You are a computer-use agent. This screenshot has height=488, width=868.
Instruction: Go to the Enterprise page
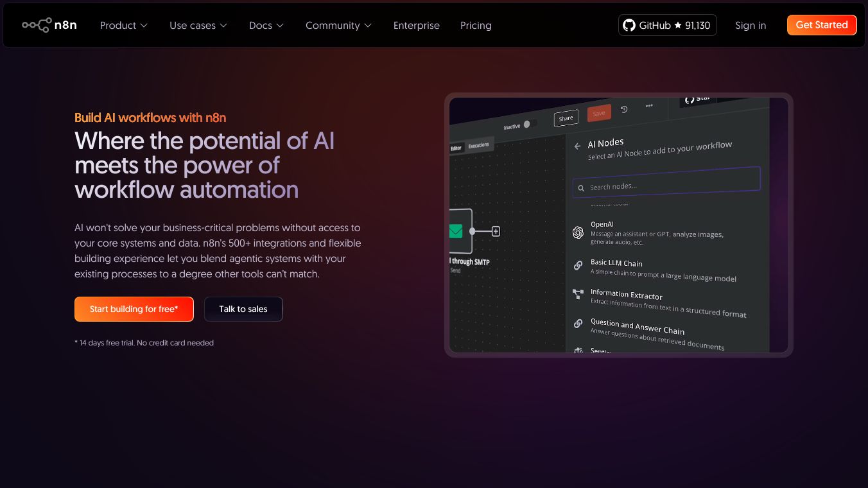tap(417, 25)
